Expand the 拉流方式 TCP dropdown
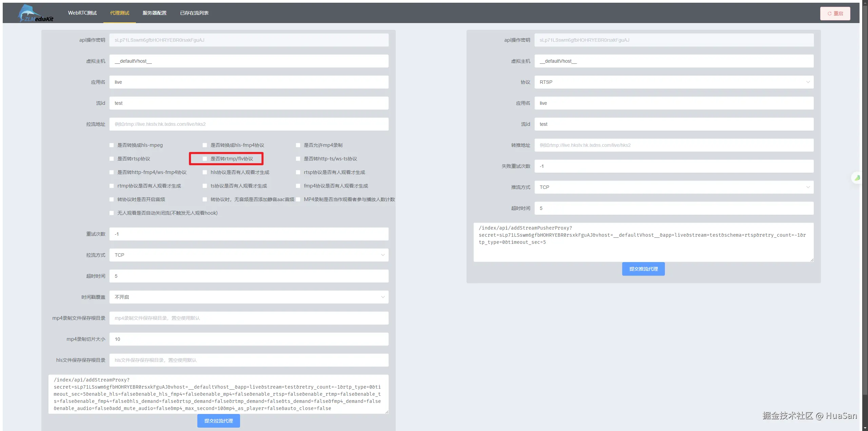868x431 pixels. (x=249, y=255)
